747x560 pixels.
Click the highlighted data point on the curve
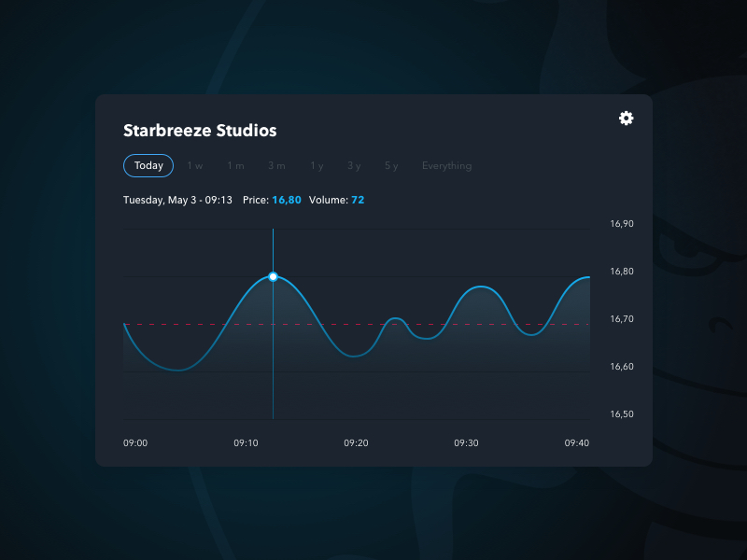(x=273, y=276)
